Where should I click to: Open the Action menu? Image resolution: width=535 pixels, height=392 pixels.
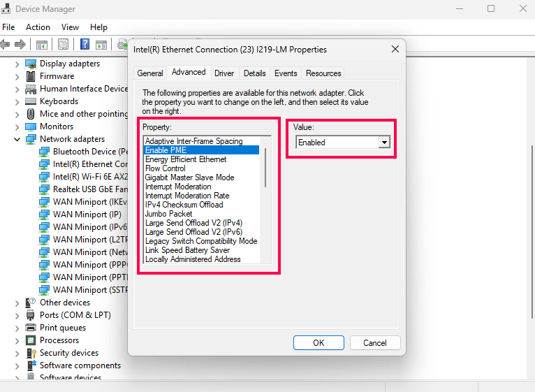tap(38, 27)
